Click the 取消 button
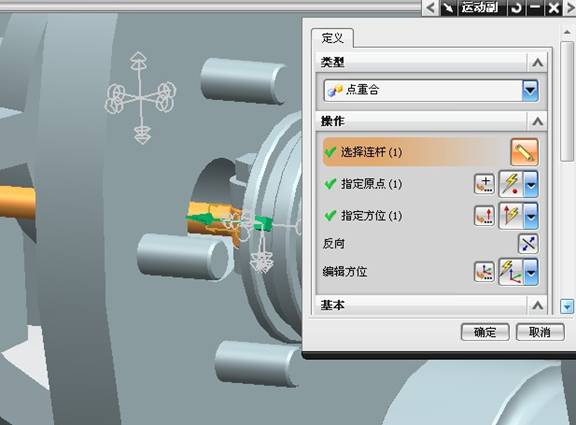 540,332
